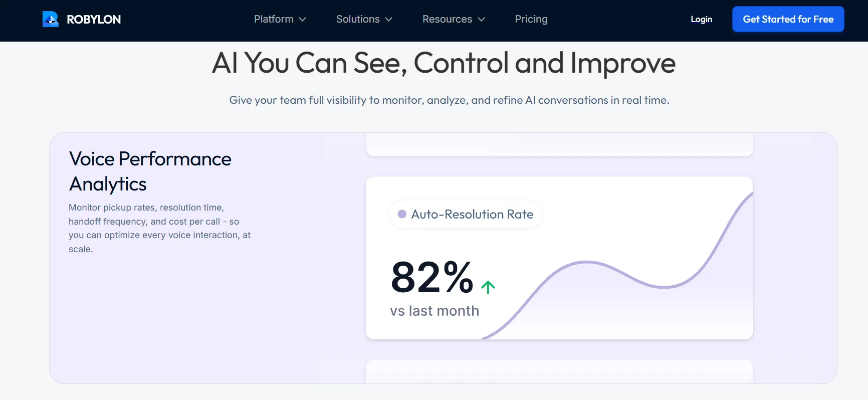868x400 pixels.
Task: Click the 'vs last month' text
Action: [435, 311]
